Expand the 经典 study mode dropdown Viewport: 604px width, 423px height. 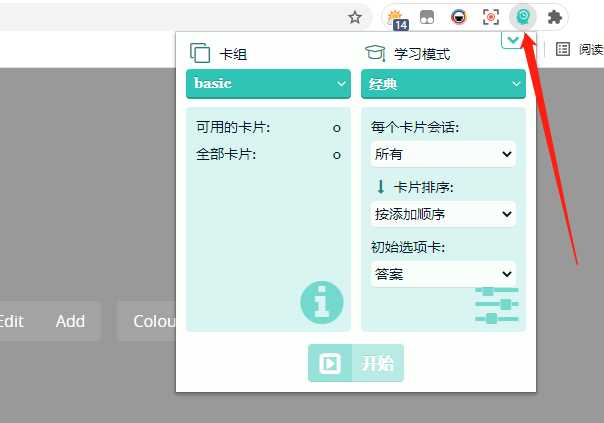443,84
